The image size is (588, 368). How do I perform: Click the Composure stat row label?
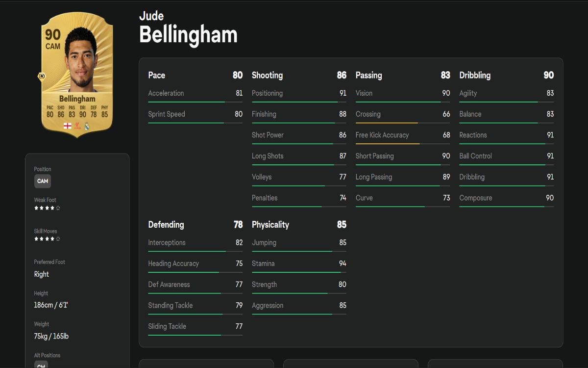point(475,198)
